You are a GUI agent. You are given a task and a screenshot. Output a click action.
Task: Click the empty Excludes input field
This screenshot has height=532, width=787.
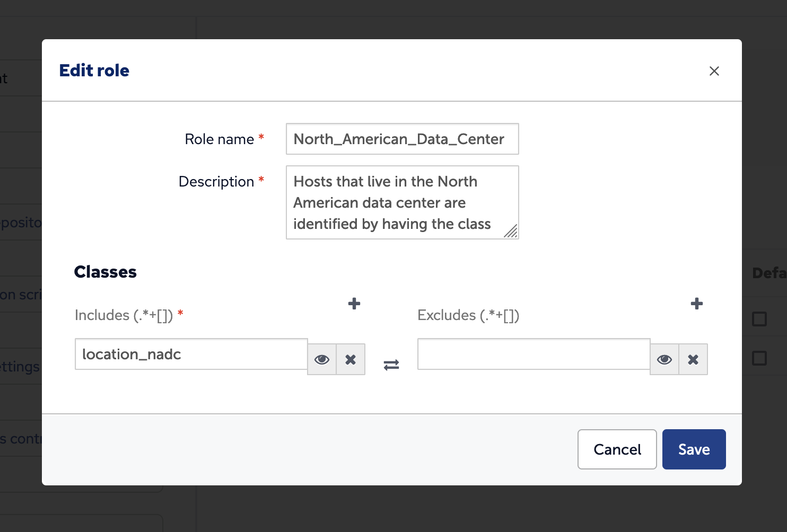pos(534,354)
